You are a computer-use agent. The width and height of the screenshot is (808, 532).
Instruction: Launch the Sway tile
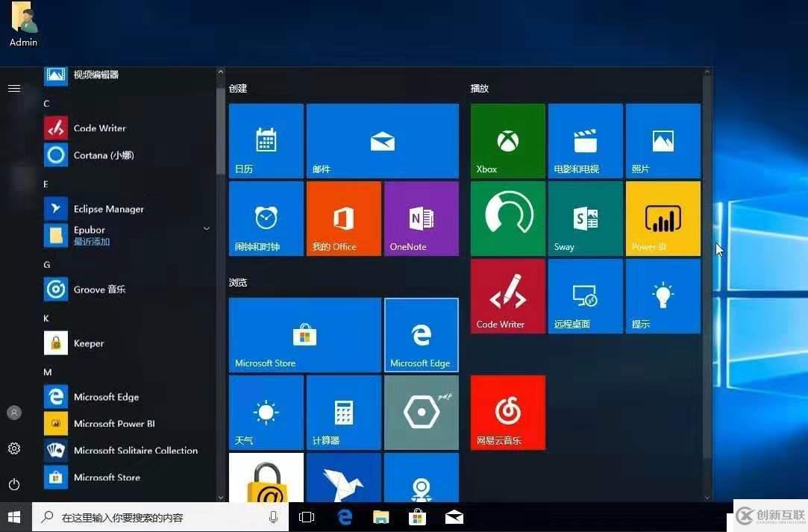tap(584, 218)
